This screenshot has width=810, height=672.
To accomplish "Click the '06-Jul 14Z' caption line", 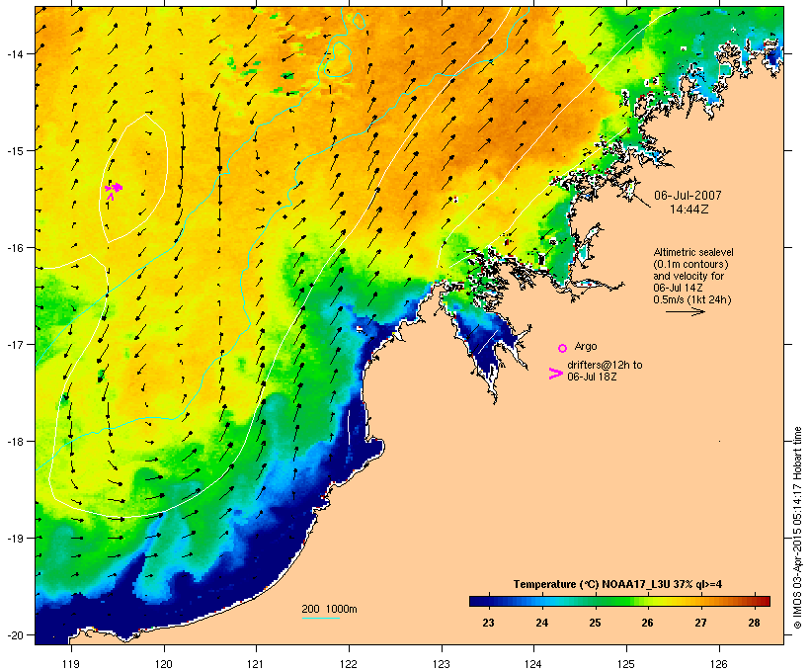I will coord(678,288).
